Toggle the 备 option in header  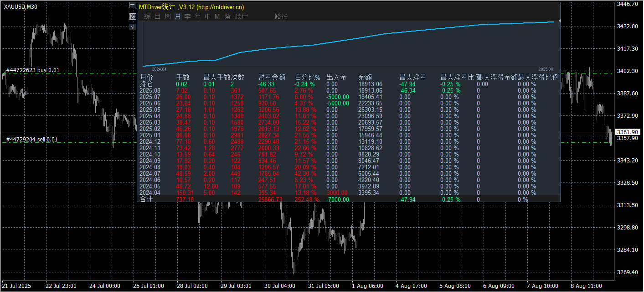(227, 16)
